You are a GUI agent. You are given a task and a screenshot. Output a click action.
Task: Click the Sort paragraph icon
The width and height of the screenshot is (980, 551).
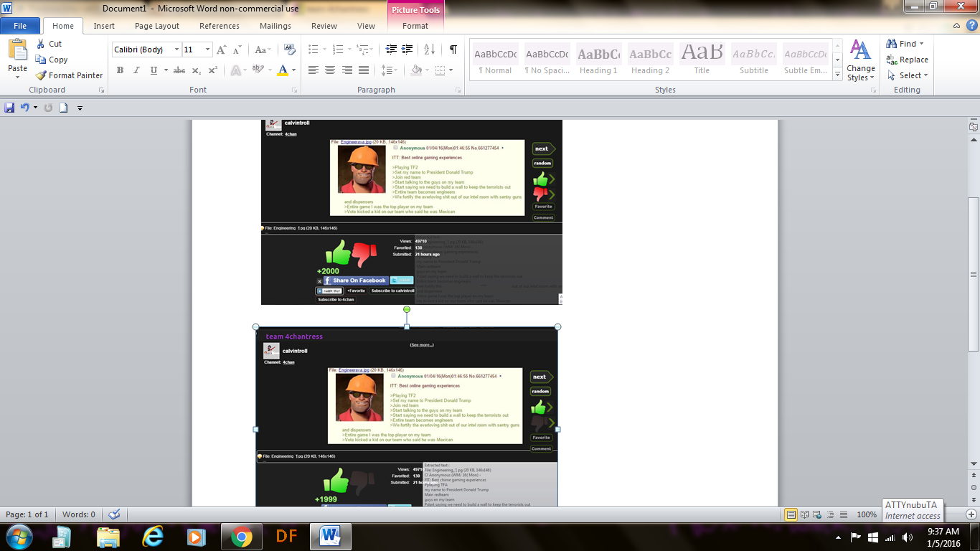pos(429,50)
